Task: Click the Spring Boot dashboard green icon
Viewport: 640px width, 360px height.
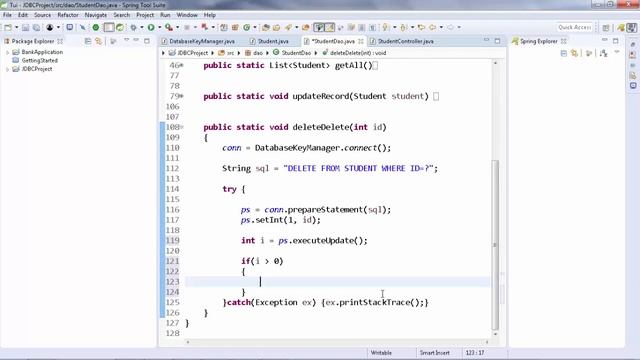Action: click(x=96, y=27)
